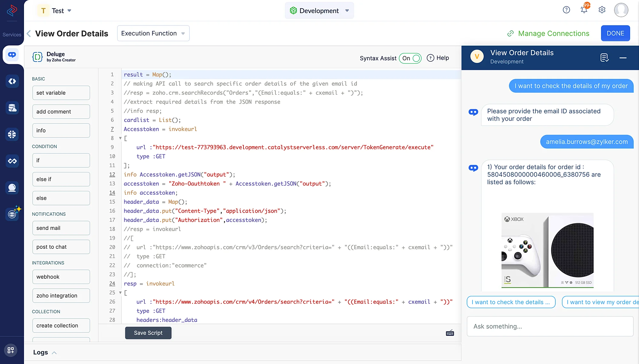Image resolution: width=639 pixels, height=364 pixels.
Task: Open the app grid icon at sidebar bottom
Action: tap(11, 350)
